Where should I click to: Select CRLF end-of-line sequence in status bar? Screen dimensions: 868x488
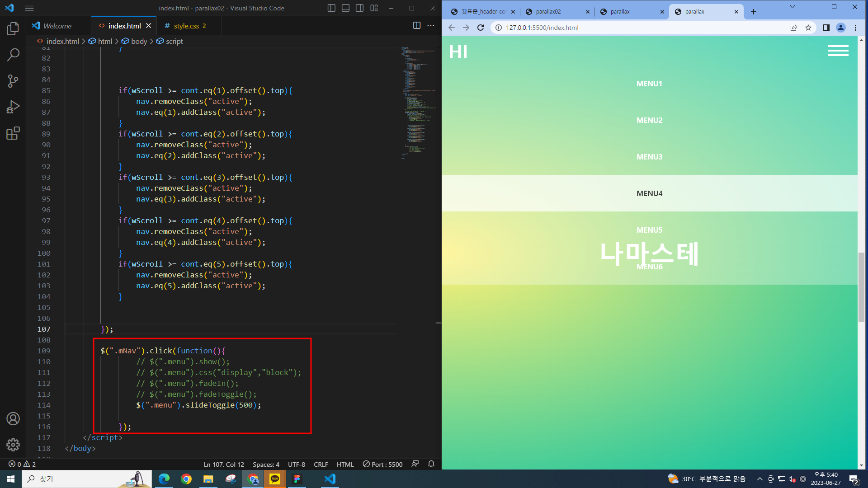pos(321,465)
